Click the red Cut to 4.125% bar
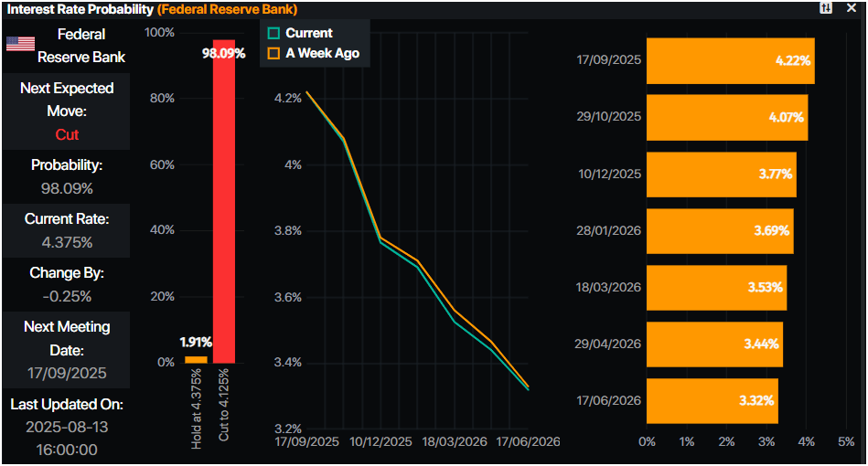Viewport: 868px width, 466px height. (224, 201)
